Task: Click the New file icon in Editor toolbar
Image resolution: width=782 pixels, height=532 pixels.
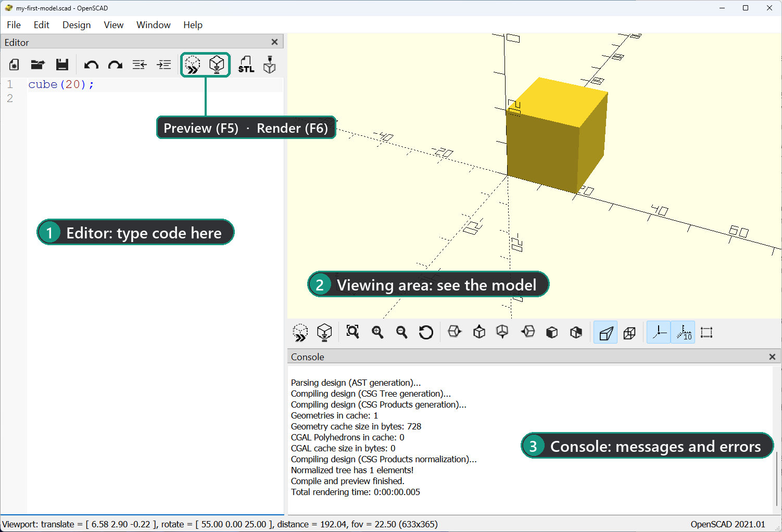Action: tap(14, 65)
